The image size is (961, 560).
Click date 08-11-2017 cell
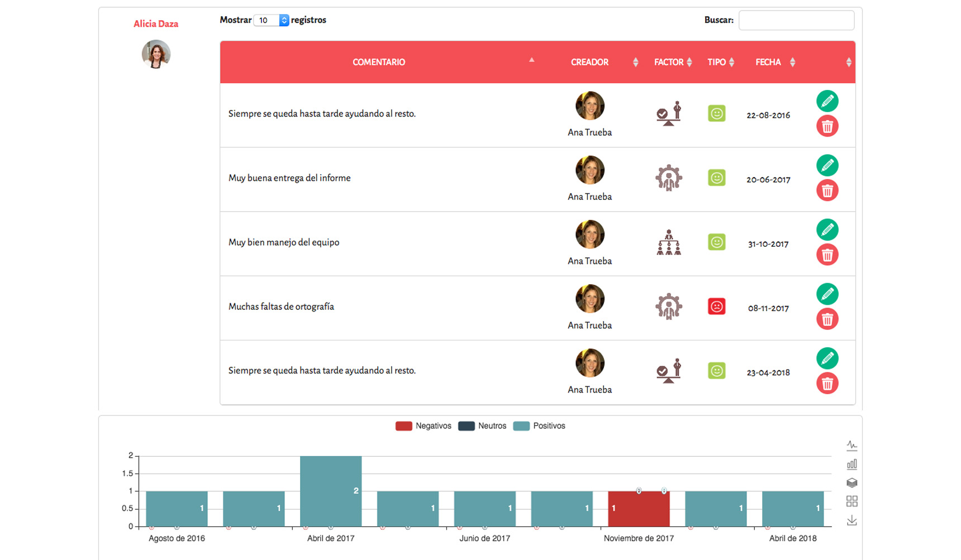768,308
